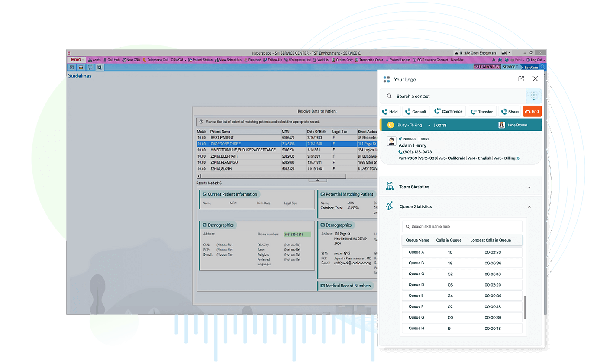Start a Conference on the call
Viewport: 613px width, 364px height.
[449, 111]
